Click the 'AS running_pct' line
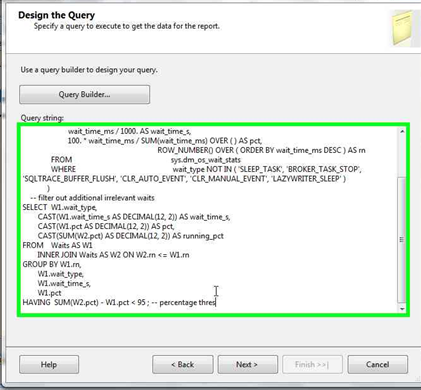Image resolution: width=421 pixels, height=390 pixels. tap(131, 236)
